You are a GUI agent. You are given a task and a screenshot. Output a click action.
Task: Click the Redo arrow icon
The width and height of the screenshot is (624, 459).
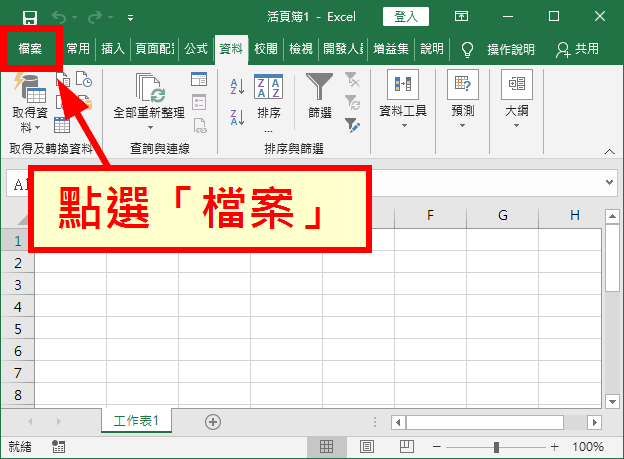click(95, 17)
